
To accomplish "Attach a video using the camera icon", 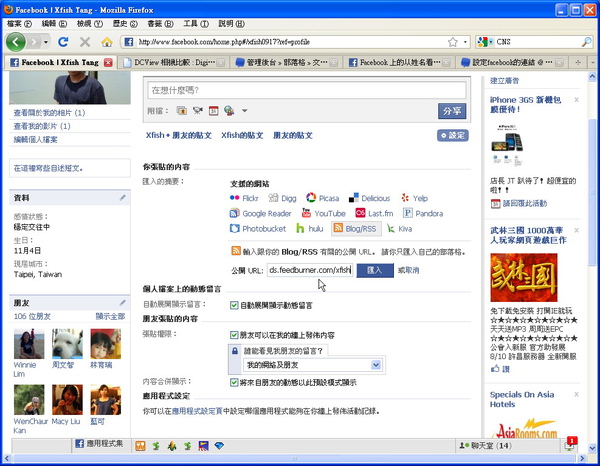I will (x=197, y=111).
